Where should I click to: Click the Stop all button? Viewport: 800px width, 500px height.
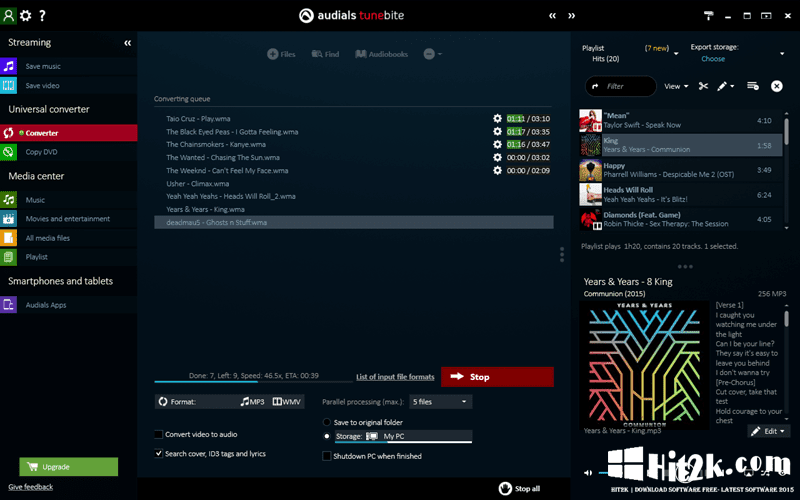coord(519,489)
